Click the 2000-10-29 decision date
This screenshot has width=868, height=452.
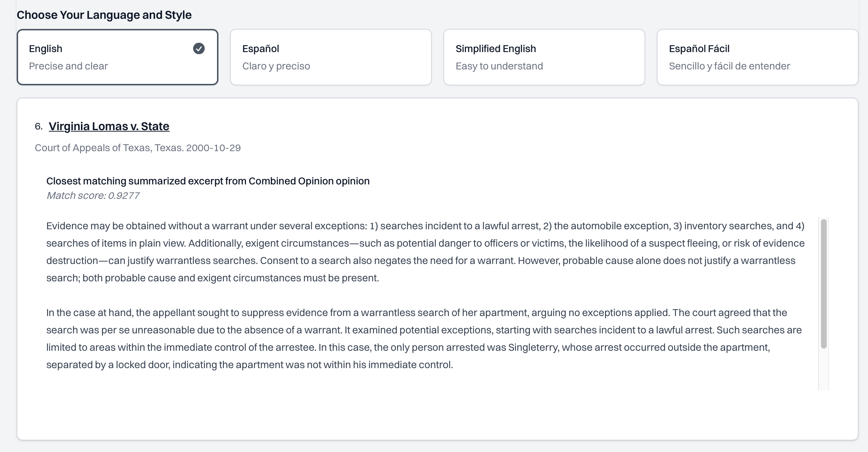pos(213,148)
